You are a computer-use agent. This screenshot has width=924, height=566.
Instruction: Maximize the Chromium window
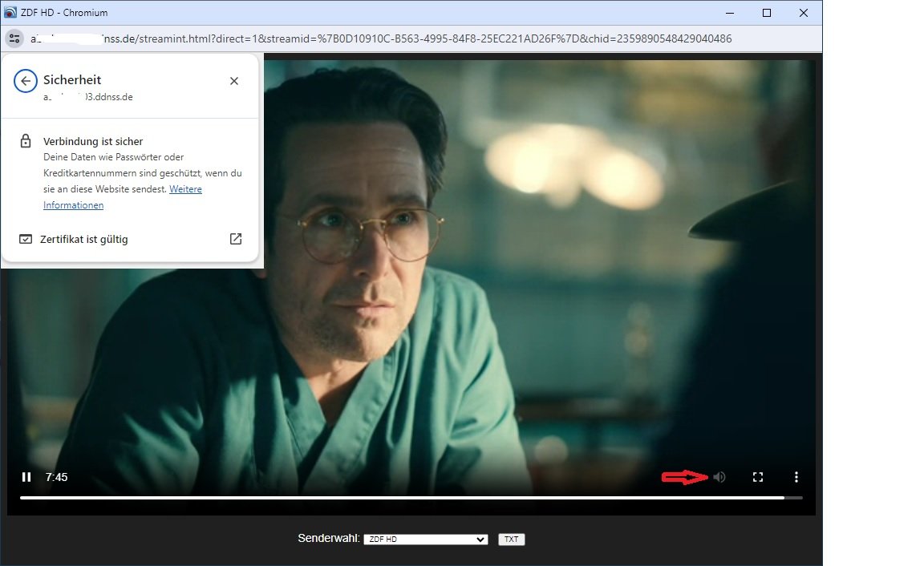click(767, 13)
